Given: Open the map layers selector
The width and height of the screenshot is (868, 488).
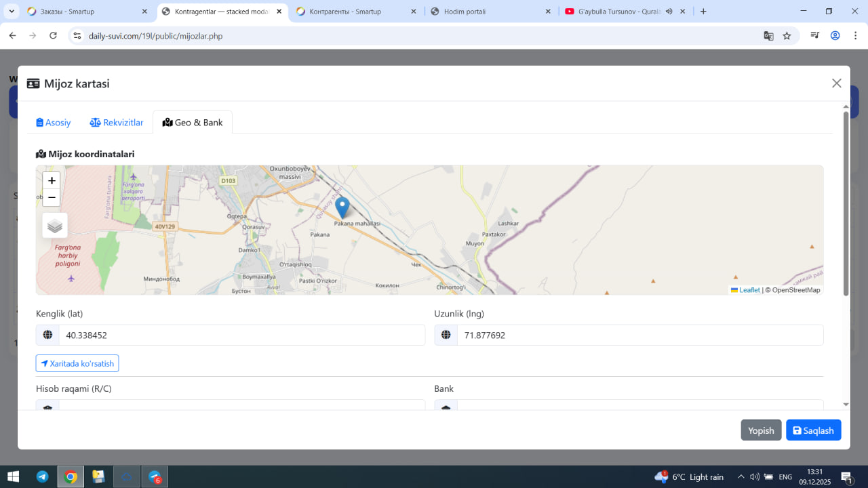Looking at the screenshot, I should tap(55, 226).
